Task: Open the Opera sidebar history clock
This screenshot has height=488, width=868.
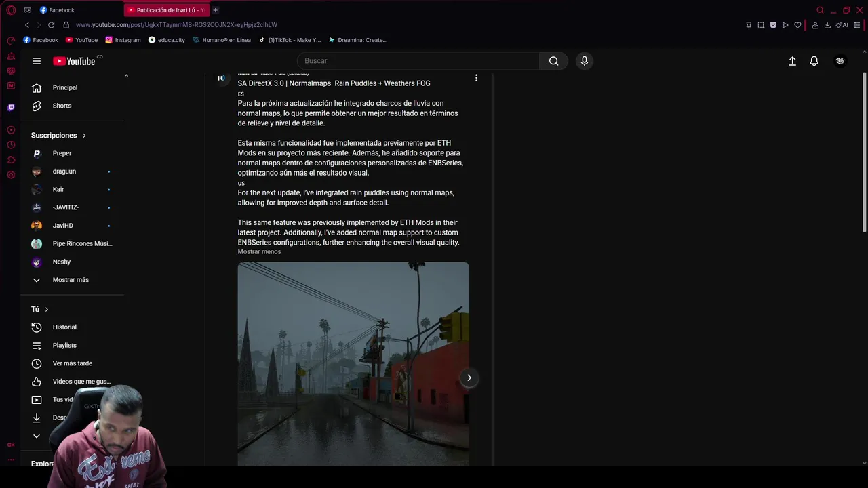Action: click(11, 145)
